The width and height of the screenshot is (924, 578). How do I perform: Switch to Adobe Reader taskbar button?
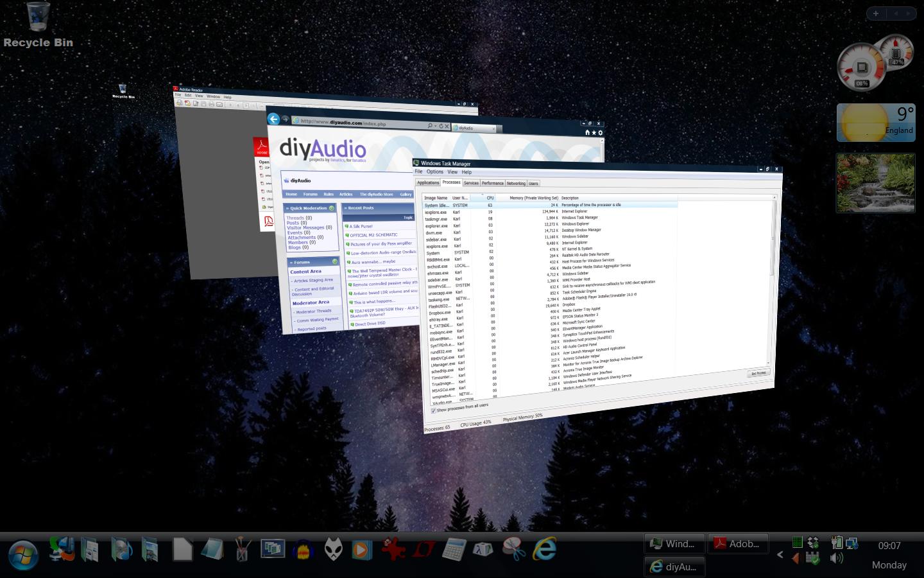point(738,543)
